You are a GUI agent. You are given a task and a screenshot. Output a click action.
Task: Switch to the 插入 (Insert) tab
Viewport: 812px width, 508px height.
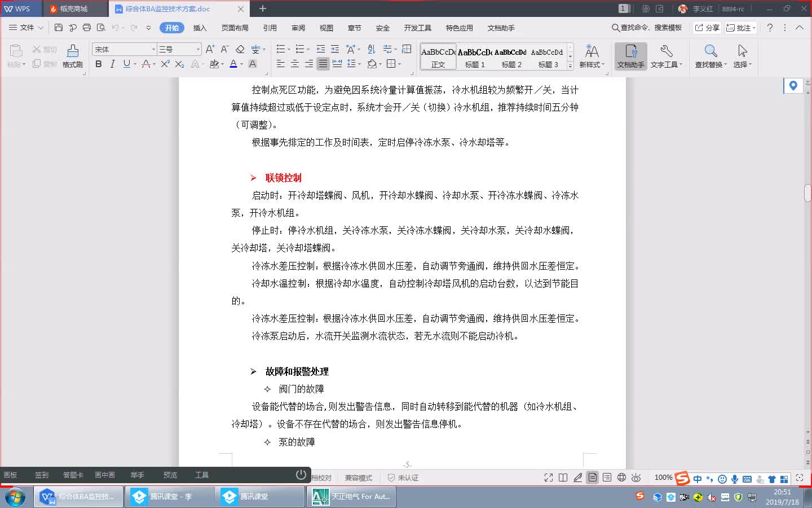[200, 28]
